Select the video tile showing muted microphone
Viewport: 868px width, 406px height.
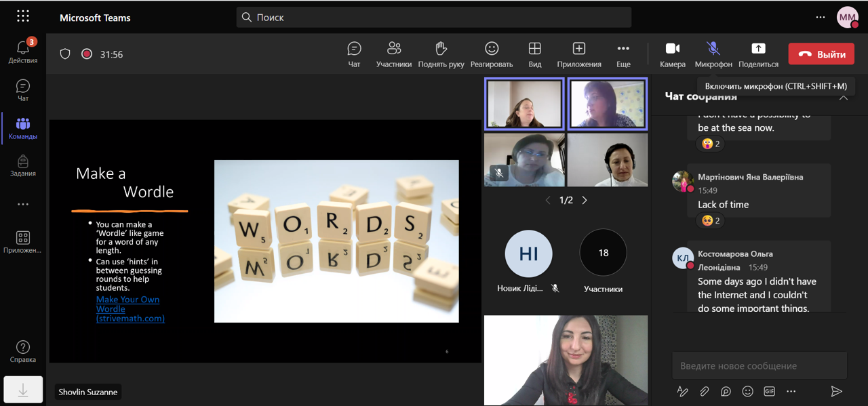524,160
